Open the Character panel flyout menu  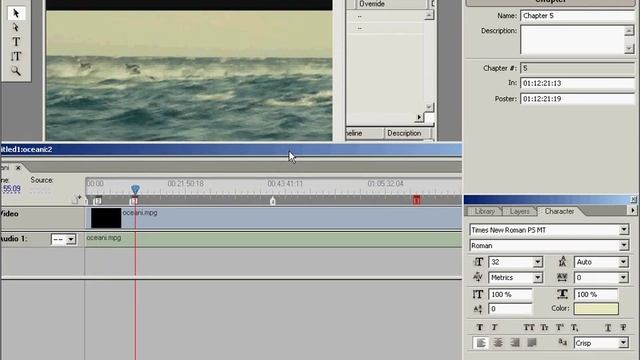click(632, 211)
